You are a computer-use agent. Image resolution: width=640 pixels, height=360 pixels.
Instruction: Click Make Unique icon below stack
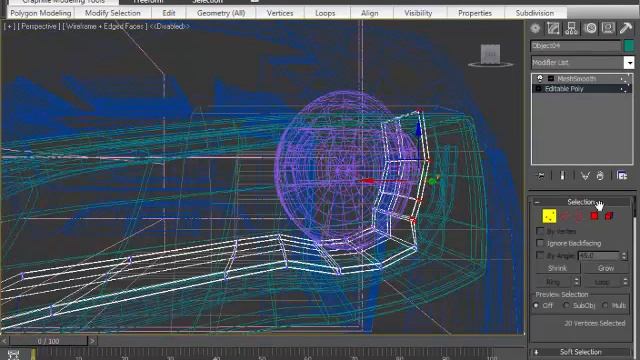[585, 176]
